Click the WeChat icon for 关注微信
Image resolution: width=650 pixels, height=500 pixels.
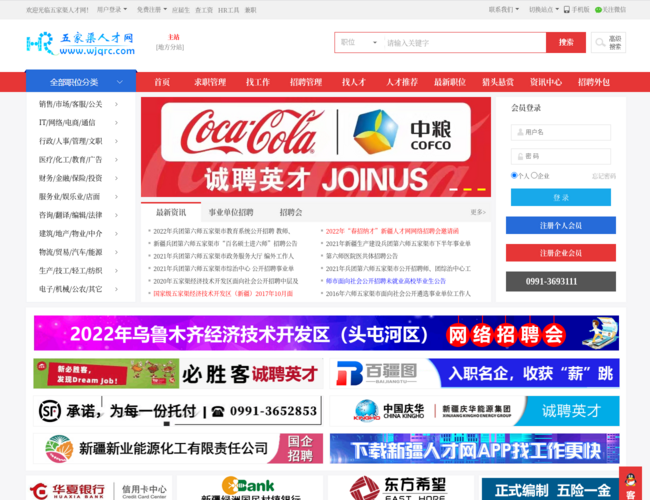[x=598, y=10]
